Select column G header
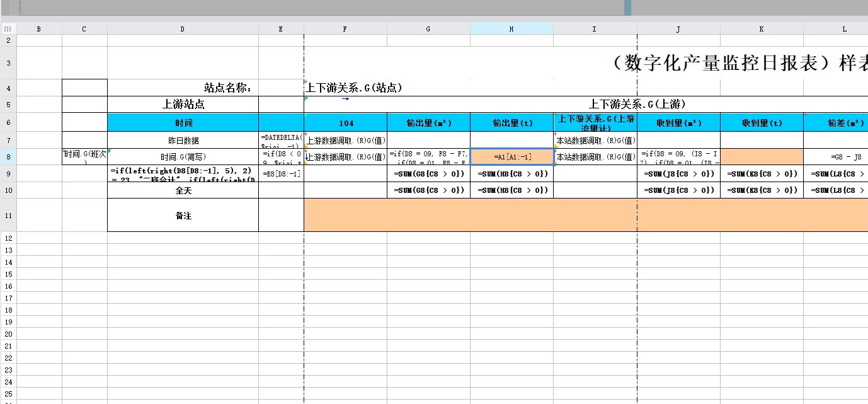This screenshot has height=404, width=868. (x=428, y=28)
